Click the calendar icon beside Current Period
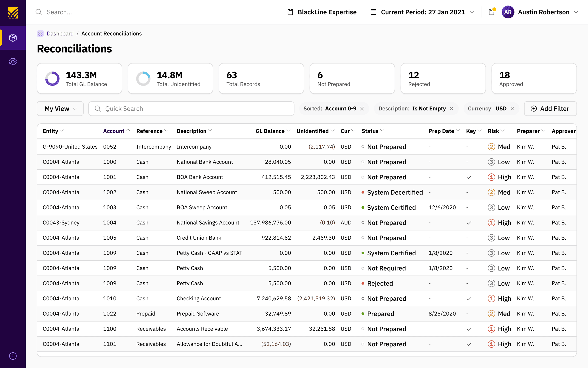588x368 pixels. [373, 12]
